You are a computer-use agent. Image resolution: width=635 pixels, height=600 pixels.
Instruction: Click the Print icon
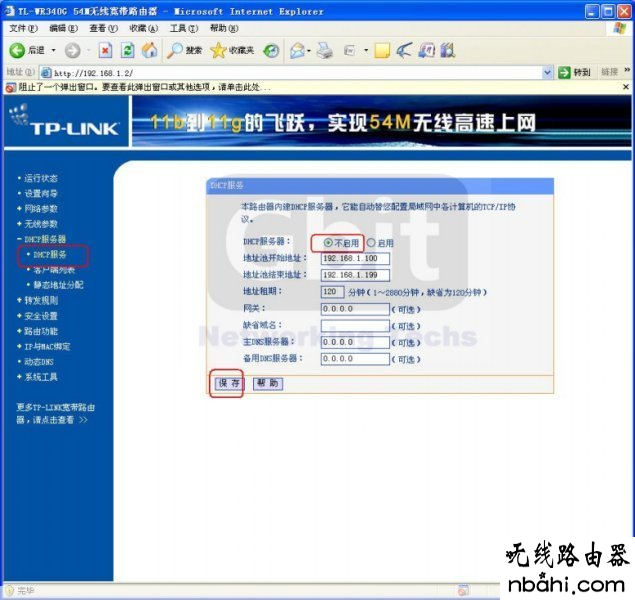pyautogui.click(x=324, y=50)
